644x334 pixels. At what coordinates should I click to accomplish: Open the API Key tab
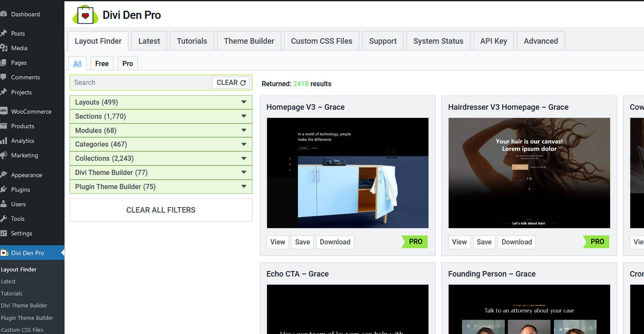[x=494, y=41]
